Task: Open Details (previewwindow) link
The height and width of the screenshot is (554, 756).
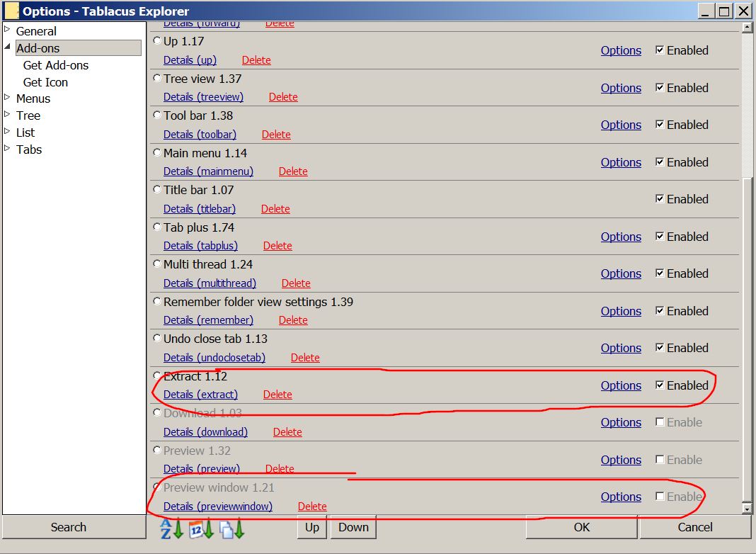Action: point(218,507)
